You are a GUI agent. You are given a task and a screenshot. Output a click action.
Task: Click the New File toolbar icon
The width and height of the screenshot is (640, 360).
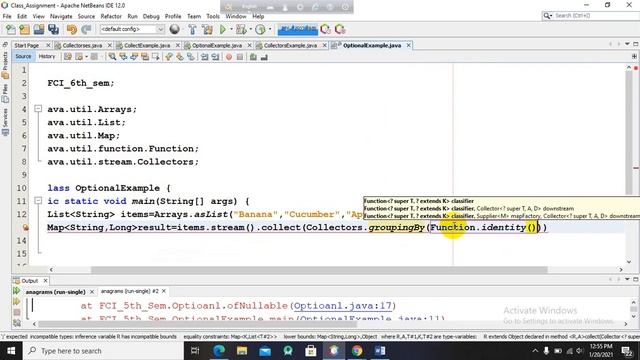click(11, 29)
